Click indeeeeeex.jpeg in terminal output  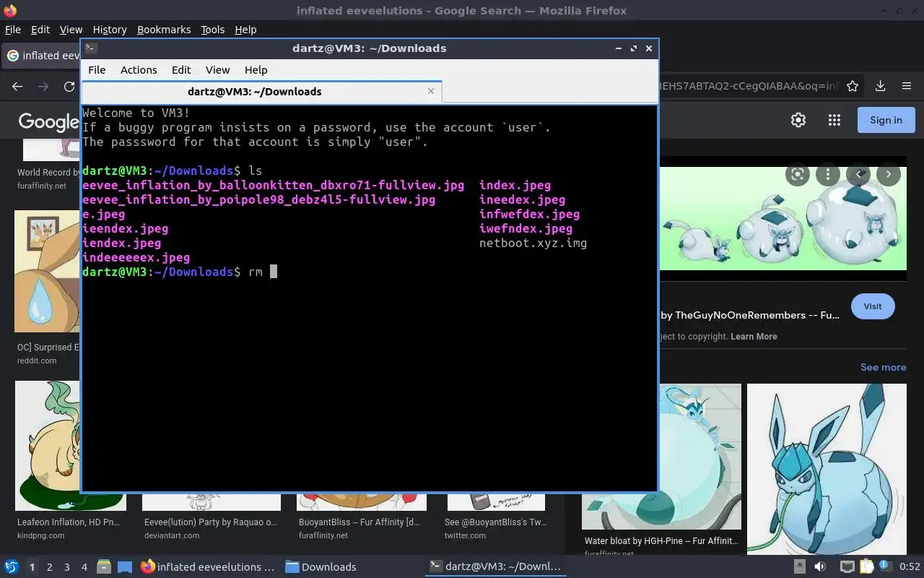136,257
